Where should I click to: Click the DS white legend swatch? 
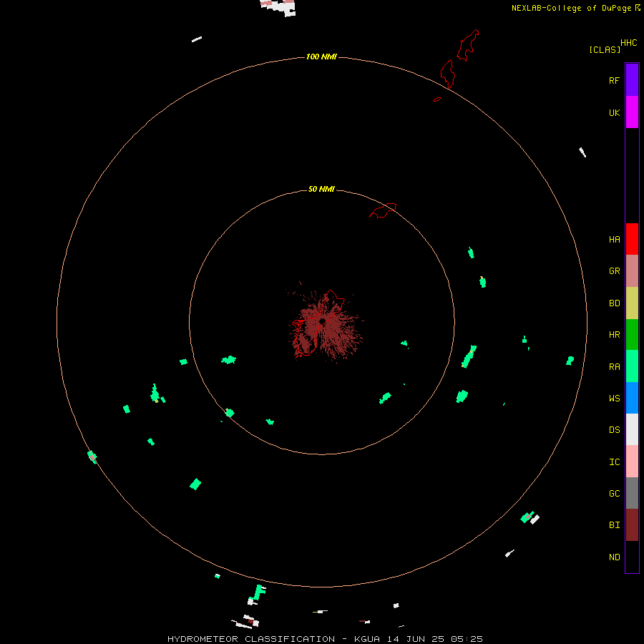[632, 429]
